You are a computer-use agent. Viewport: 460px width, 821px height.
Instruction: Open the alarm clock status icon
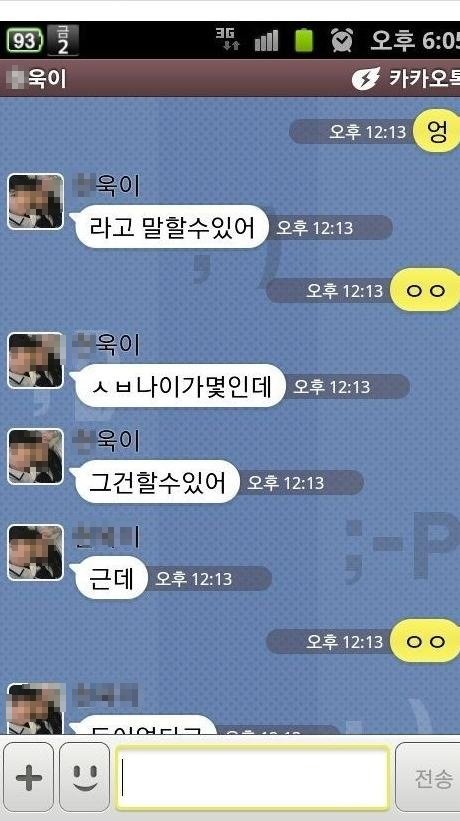tap(342, 40)
